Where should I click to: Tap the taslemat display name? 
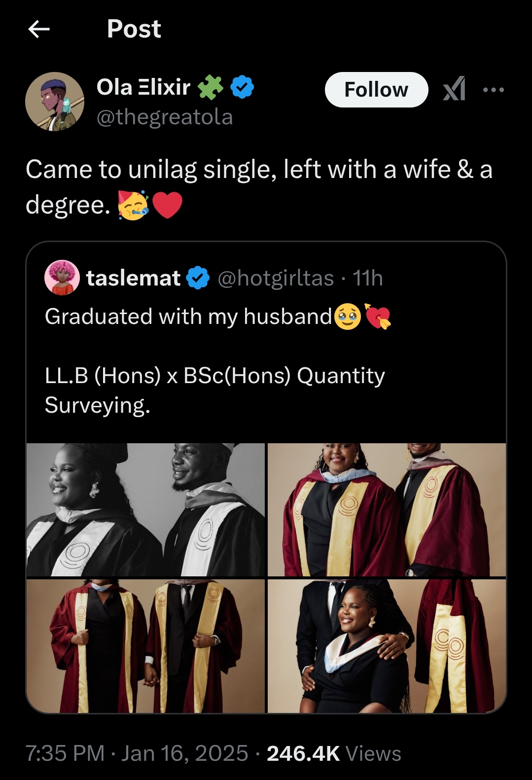pos(133,278)
